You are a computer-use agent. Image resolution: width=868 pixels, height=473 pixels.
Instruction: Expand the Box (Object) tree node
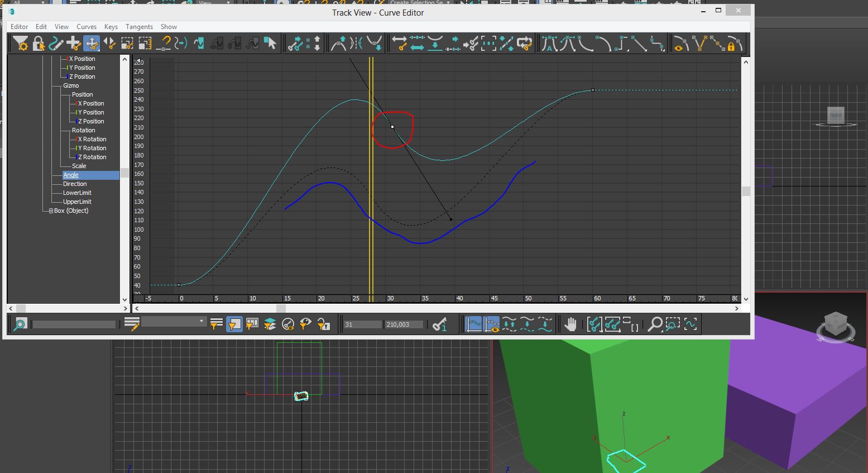click(51, 211)
